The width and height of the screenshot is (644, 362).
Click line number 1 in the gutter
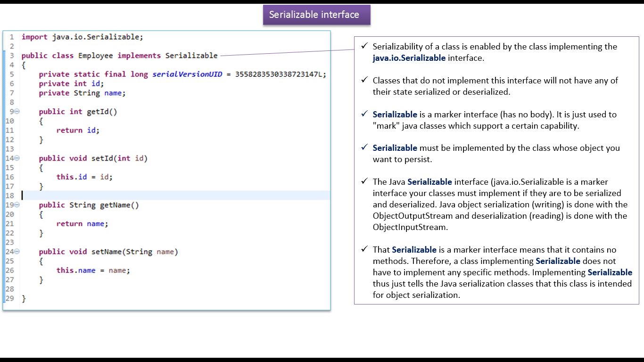pyautogui.click(x=11, y=37)
